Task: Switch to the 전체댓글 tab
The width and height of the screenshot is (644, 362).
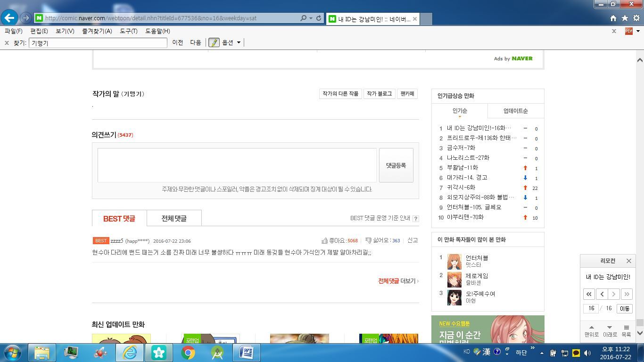Action: tap(174, 218)
